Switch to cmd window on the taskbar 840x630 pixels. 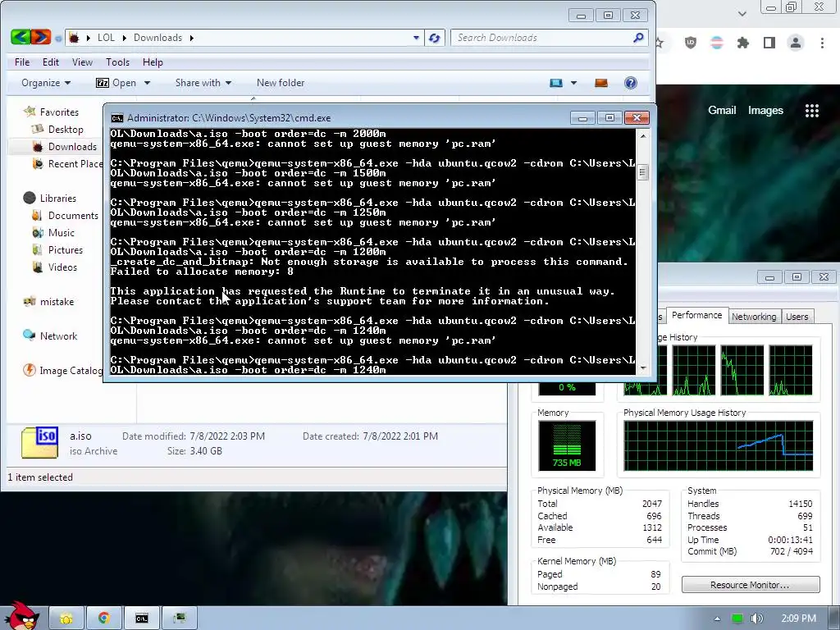click(x=141, y=619)
